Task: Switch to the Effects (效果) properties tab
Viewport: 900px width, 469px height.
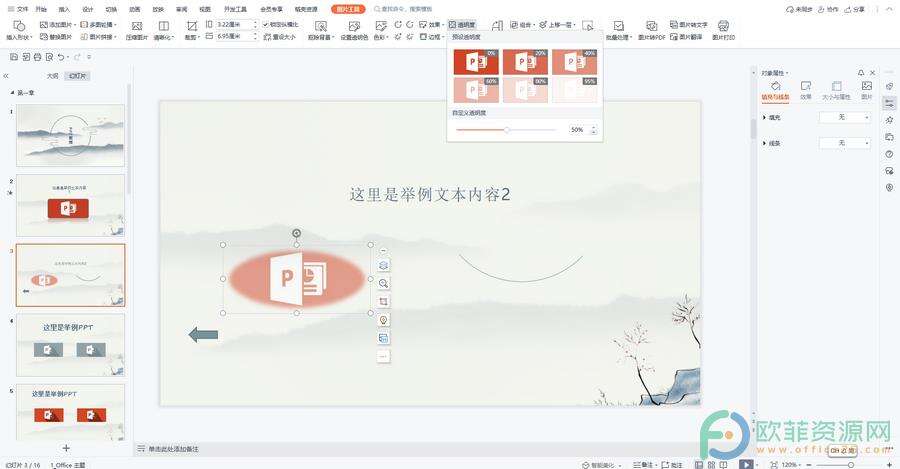Action: click(x=805, y=91)
